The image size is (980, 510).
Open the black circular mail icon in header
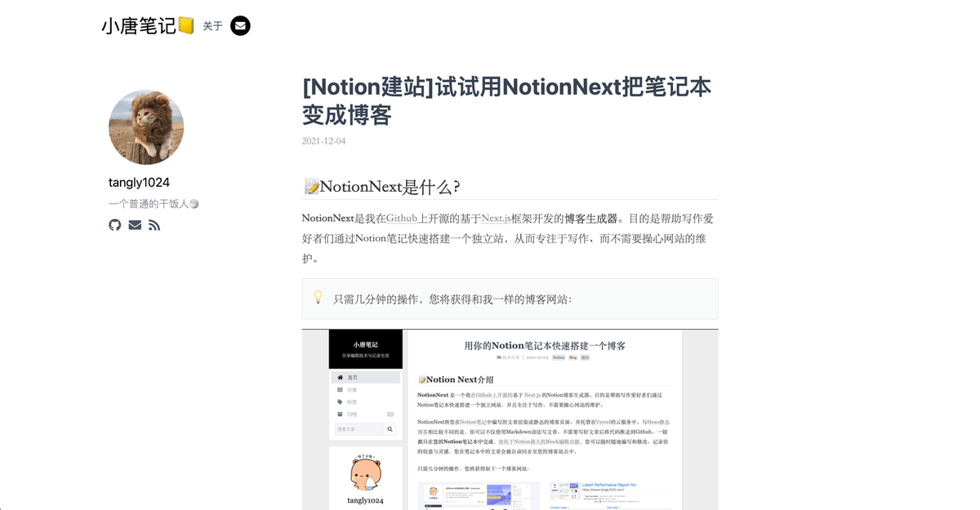(x=240, y=26)
